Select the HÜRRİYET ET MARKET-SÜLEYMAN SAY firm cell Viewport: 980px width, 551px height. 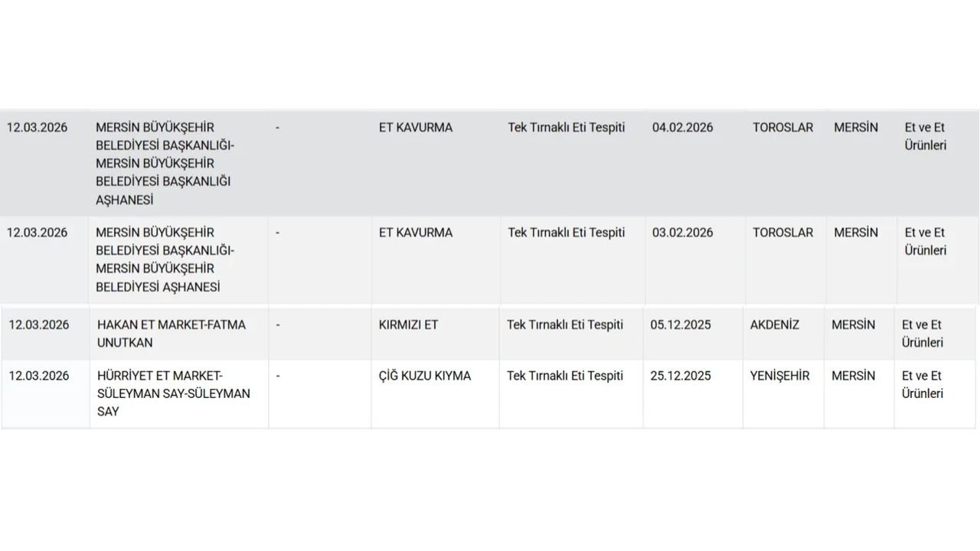(x=174, y=393)
